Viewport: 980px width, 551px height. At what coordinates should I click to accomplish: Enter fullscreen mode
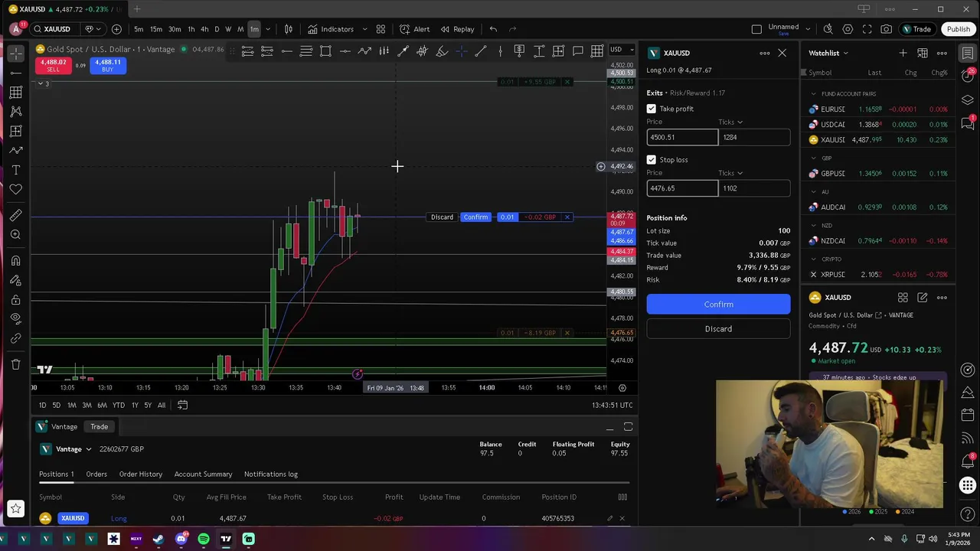867,29
